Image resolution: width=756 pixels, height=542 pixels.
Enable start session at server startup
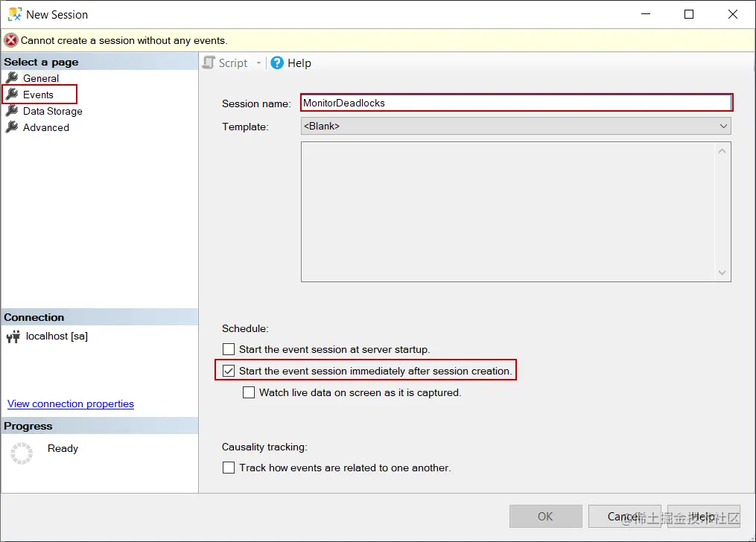pos(229,349)
